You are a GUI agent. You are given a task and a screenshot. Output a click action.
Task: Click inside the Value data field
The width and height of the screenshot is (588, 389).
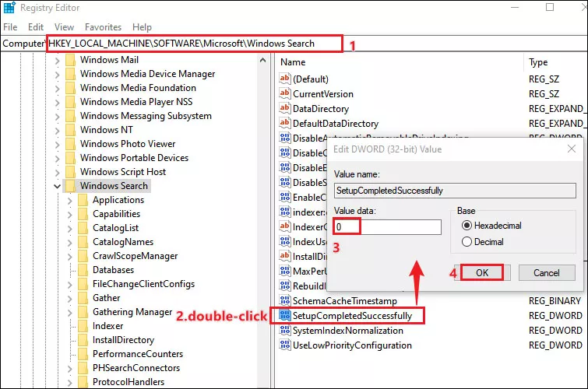[x=387, y=226]
